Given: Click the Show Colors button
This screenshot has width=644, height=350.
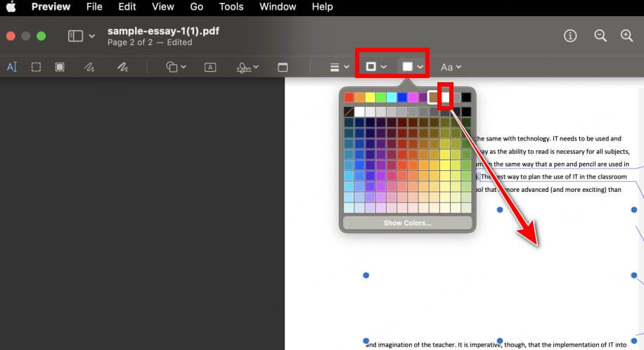Looking at the screenshot, I should pos(407,223).
